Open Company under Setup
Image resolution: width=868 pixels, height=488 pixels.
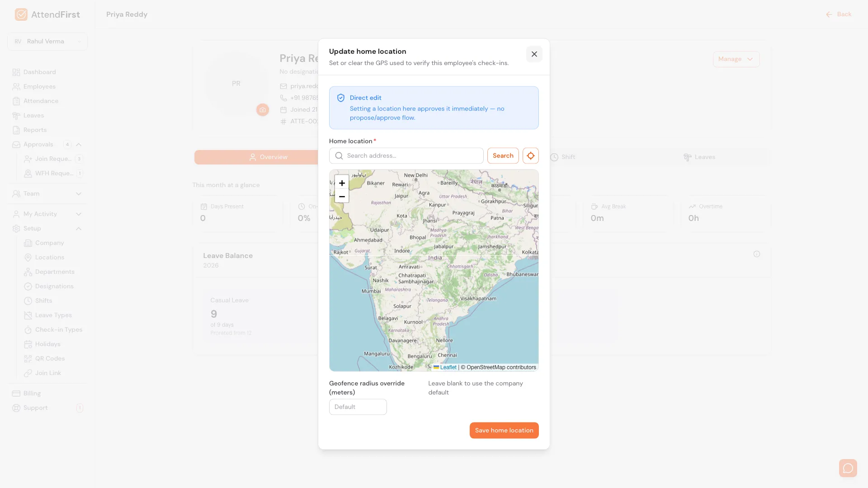click(53, 243)
